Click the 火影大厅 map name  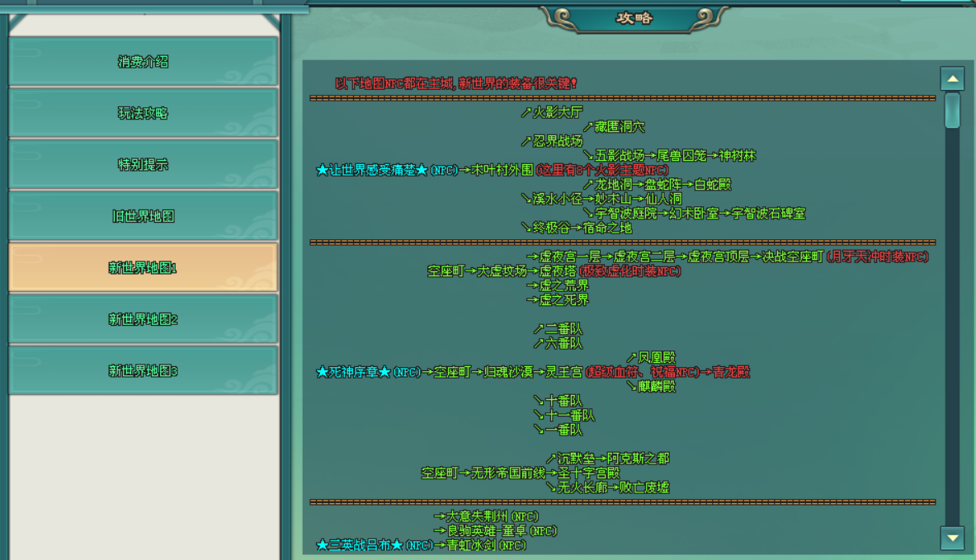coord(557,113)
